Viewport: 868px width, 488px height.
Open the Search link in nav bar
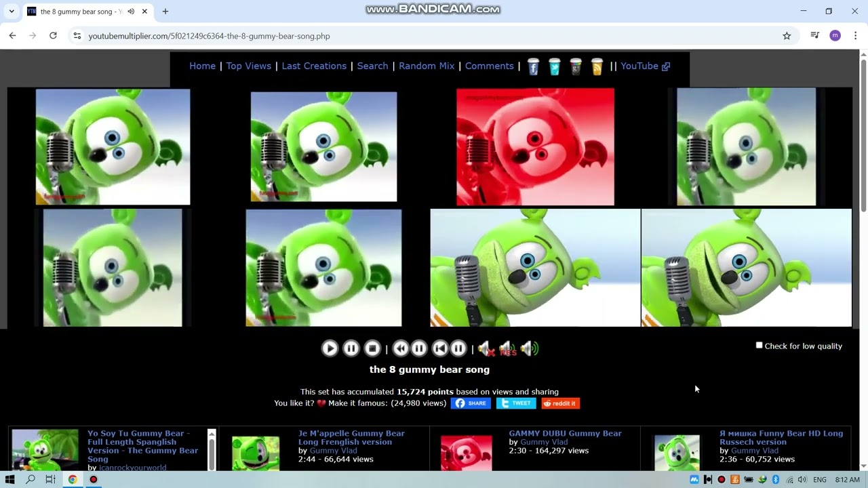pyautogui.click(x=372, y=66)
